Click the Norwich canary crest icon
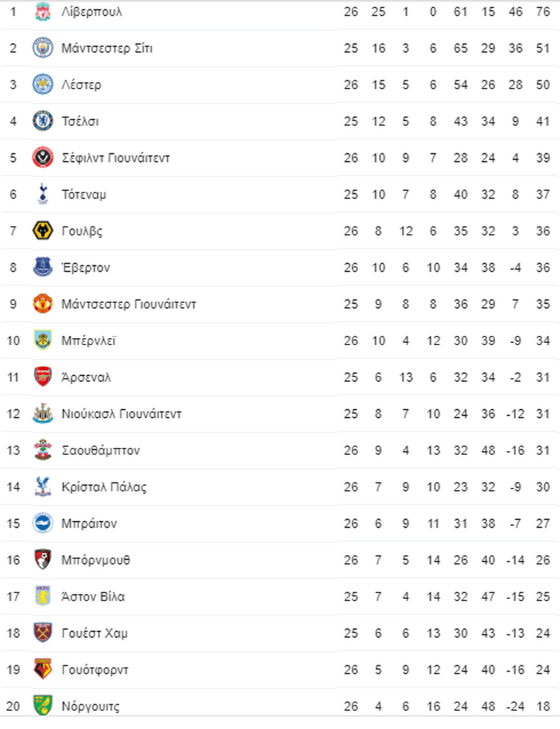560x729 pixels. tap(43, 706)
